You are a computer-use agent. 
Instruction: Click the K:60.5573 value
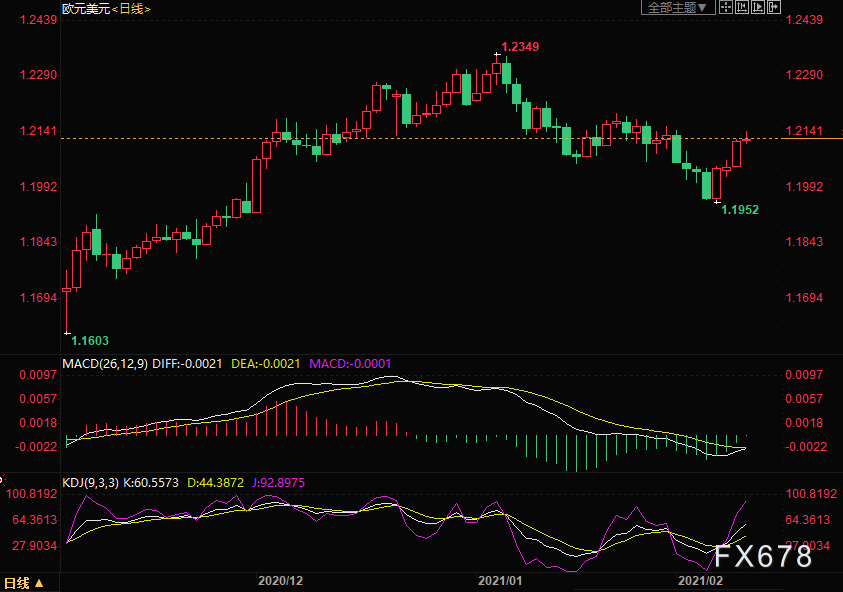151,483
